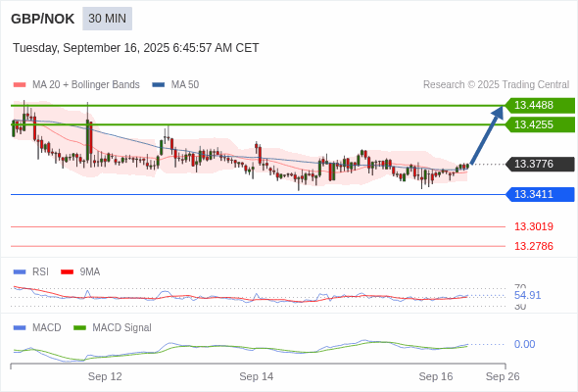
Task: Click the MACD blue legend marker
Action: pyautogui.click(x=20, y=328)
